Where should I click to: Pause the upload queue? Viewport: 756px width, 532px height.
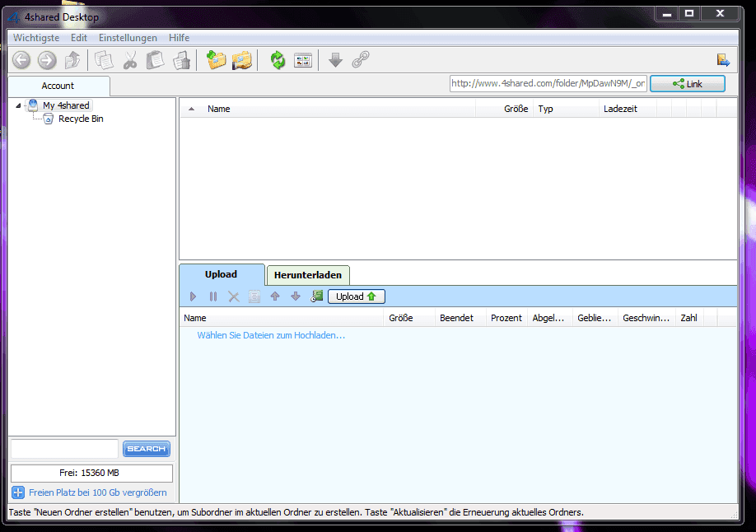tap(213, 296)
